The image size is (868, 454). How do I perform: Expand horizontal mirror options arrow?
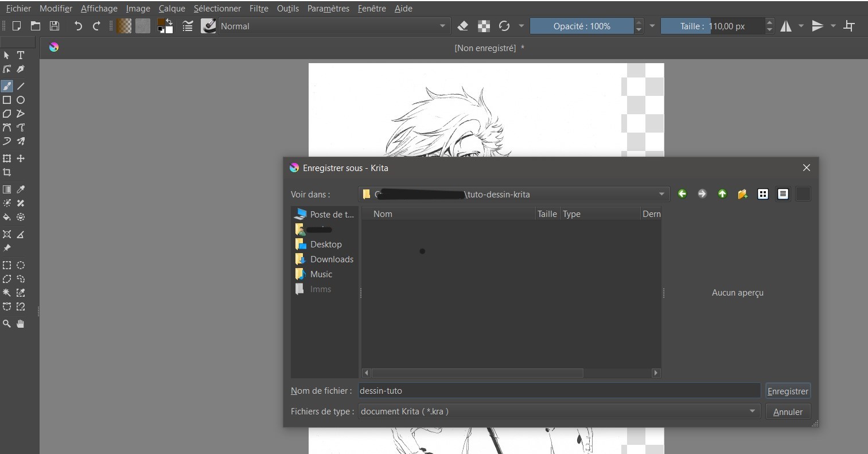(801, 26)
